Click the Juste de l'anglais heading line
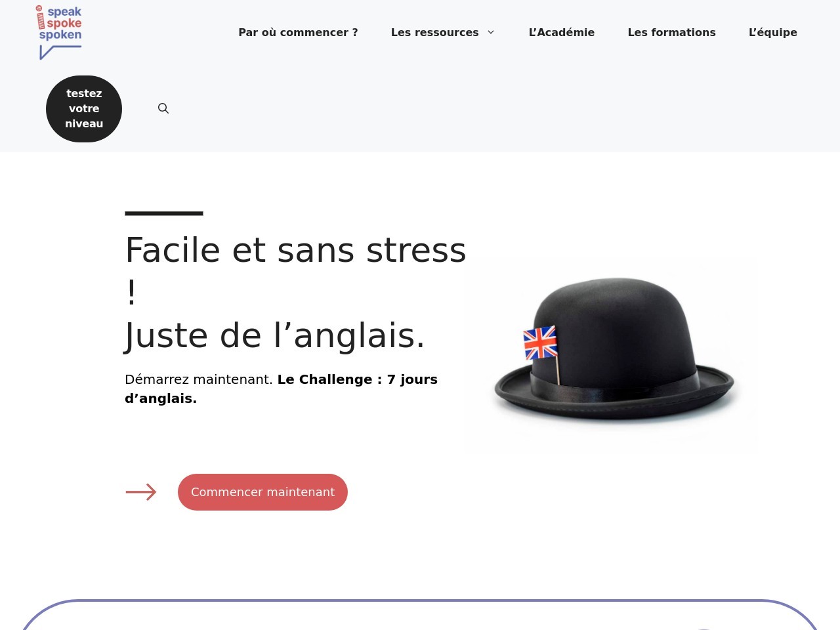Screen dimensions: 840x630 [x=274, y=335]
